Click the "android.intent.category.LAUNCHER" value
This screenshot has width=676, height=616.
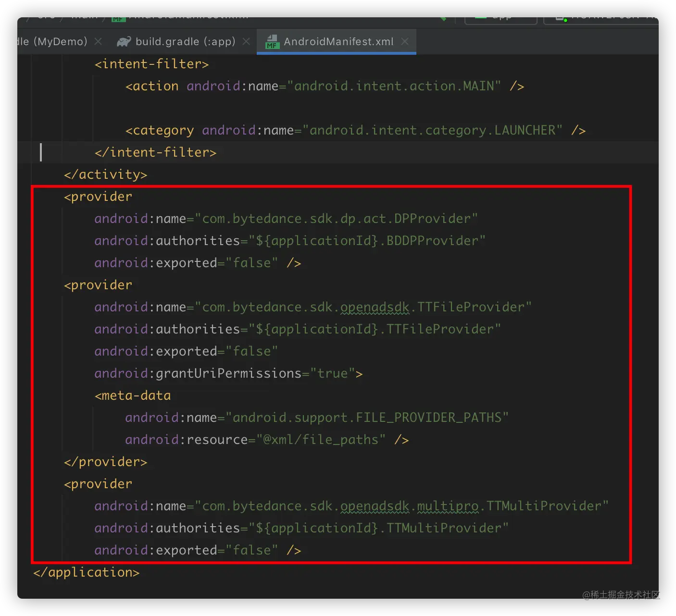pos(432,130)
